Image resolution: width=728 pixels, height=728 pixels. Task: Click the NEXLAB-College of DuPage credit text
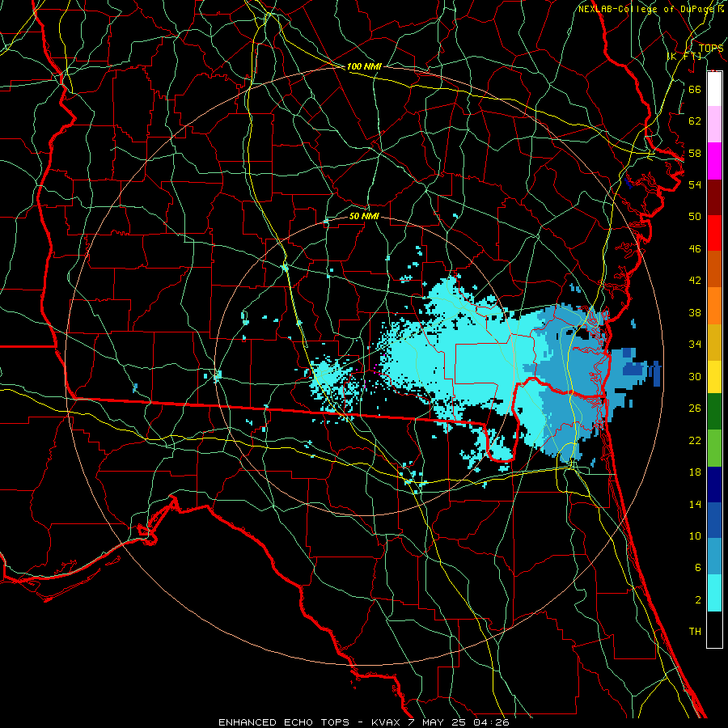[x=648, y=9]
